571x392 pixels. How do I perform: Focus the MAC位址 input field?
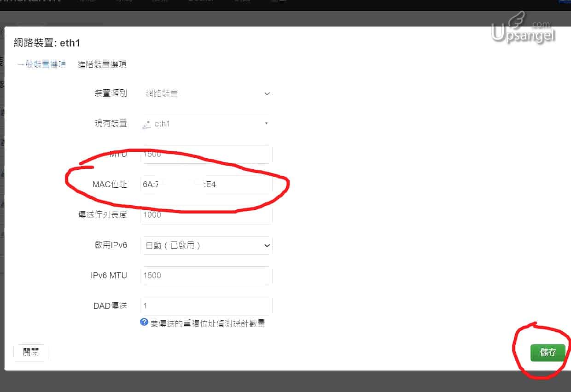pos(206,184)
